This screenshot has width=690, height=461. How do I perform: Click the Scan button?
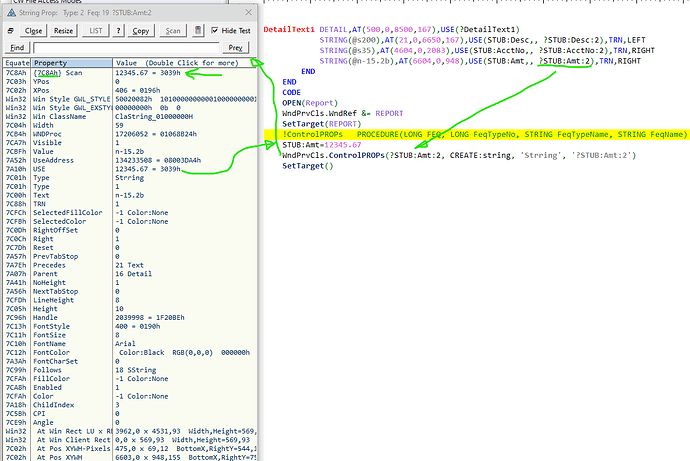coord(172,31)
